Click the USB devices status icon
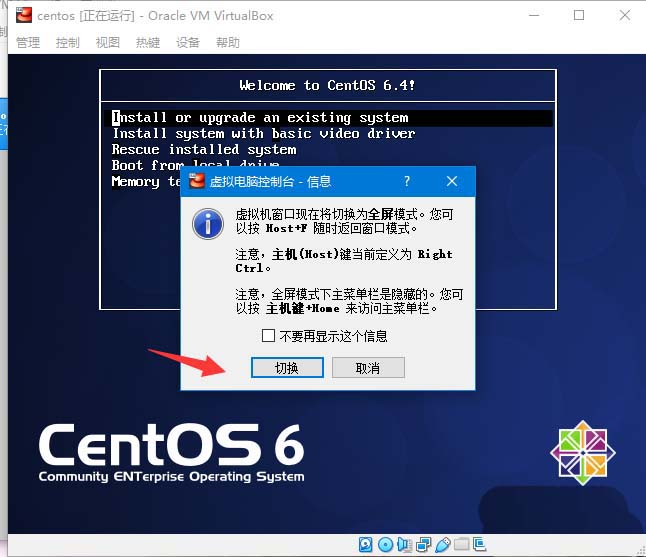 click(x=443, y=545)
